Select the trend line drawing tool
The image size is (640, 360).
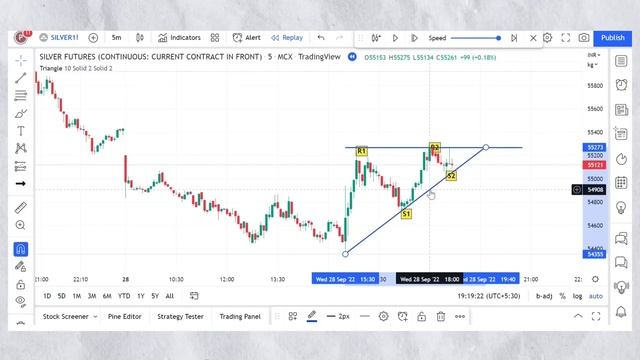(x=21, y=78)
